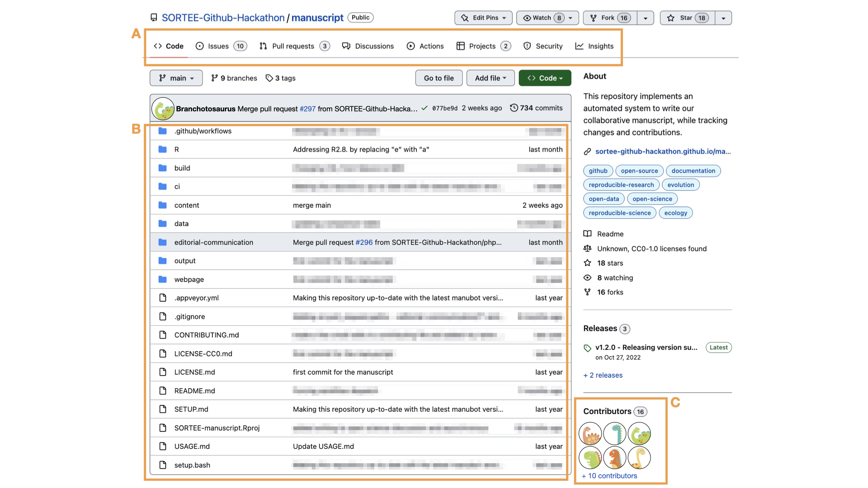
Task: View the 9 branches link
Action: [234, 78]
